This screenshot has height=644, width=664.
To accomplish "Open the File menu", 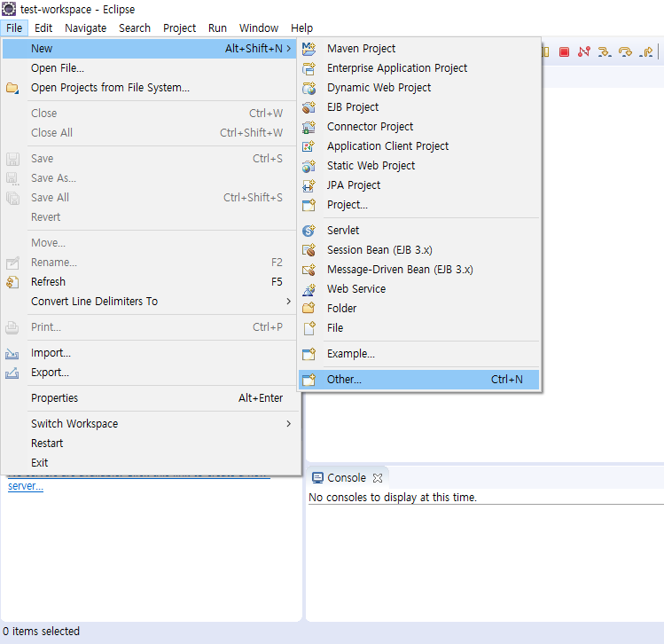I will coord(14,28).
